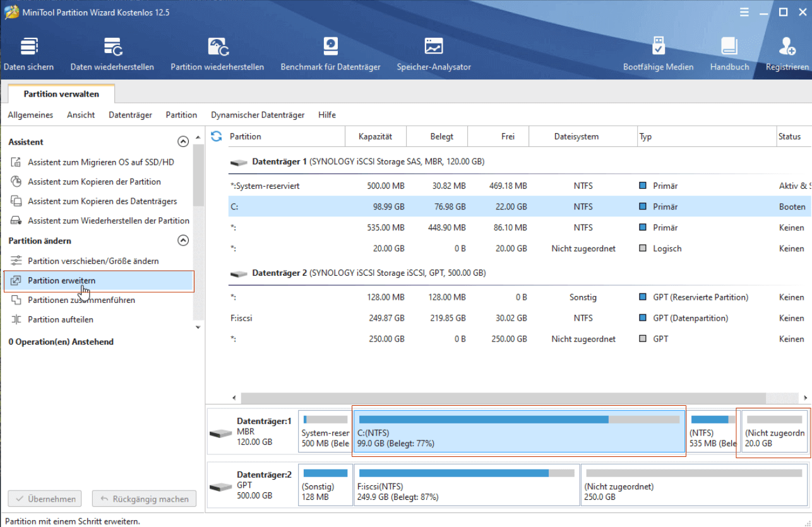Select the 250.0 GB Nicht zugeordnet disk map block

(695, 485)
